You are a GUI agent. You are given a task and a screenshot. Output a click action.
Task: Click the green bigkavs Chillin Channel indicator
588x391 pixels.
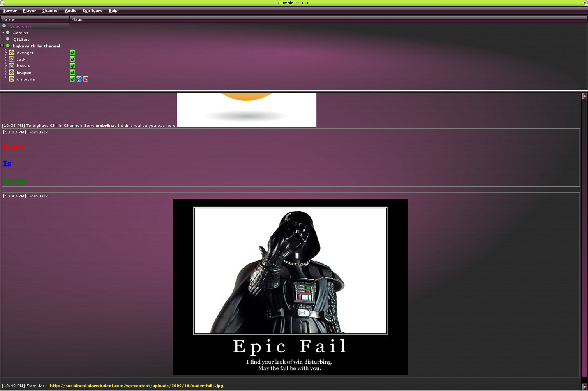coord(8,46)
